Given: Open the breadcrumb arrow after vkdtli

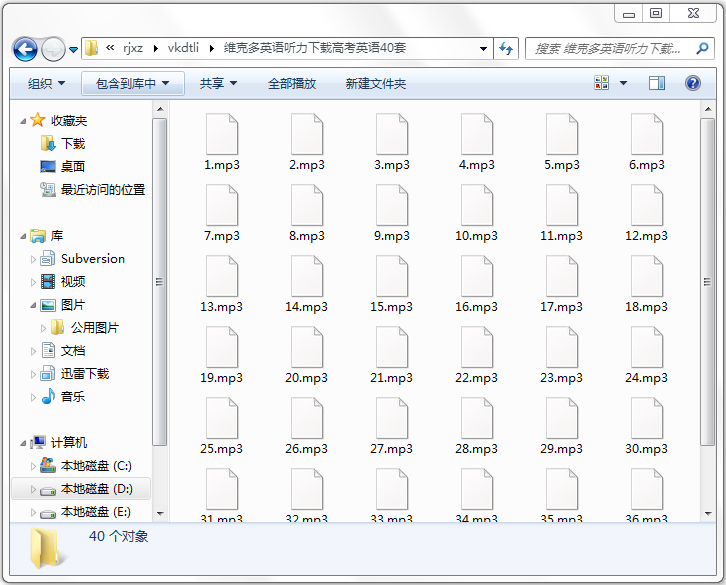Looking at the screenshot, I should [x=212, y=48].
